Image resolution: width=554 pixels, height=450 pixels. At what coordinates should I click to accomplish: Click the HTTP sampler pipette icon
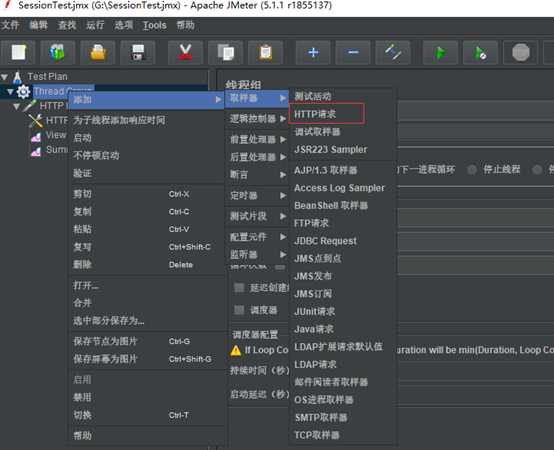tap(29, 106)
